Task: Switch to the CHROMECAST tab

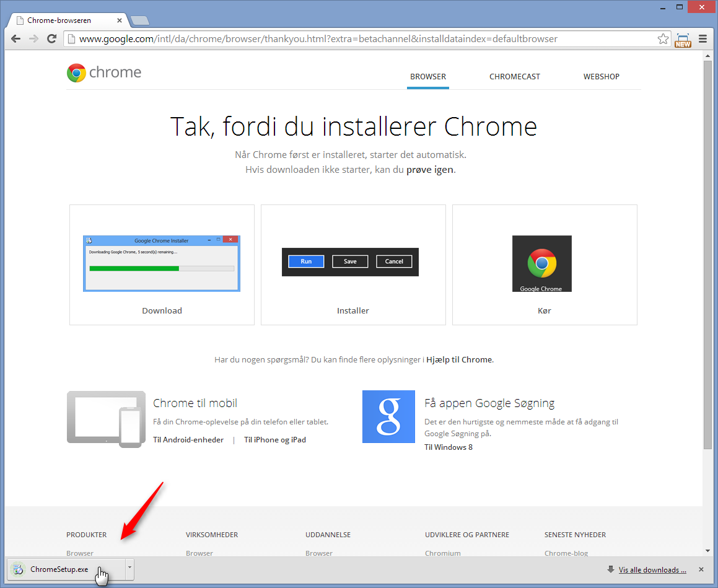Action: pos(515,77)
